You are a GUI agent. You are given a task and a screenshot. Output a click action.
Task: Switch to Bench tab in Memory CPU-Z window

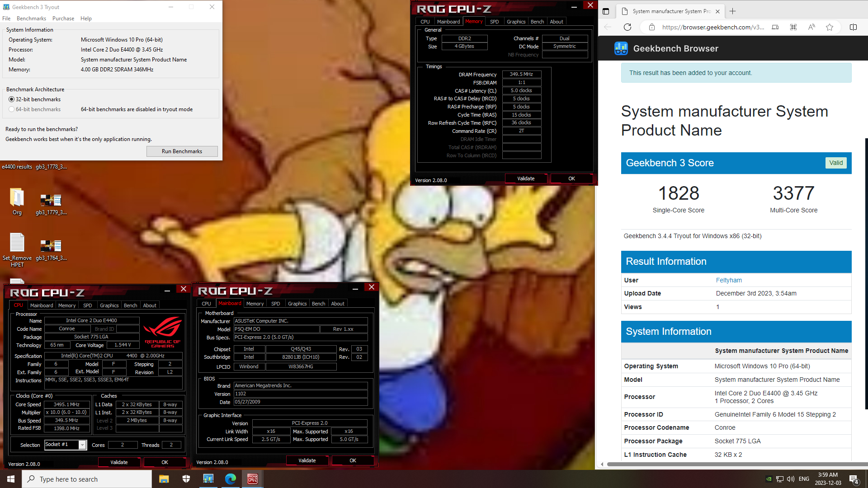[x=537, y=22]
